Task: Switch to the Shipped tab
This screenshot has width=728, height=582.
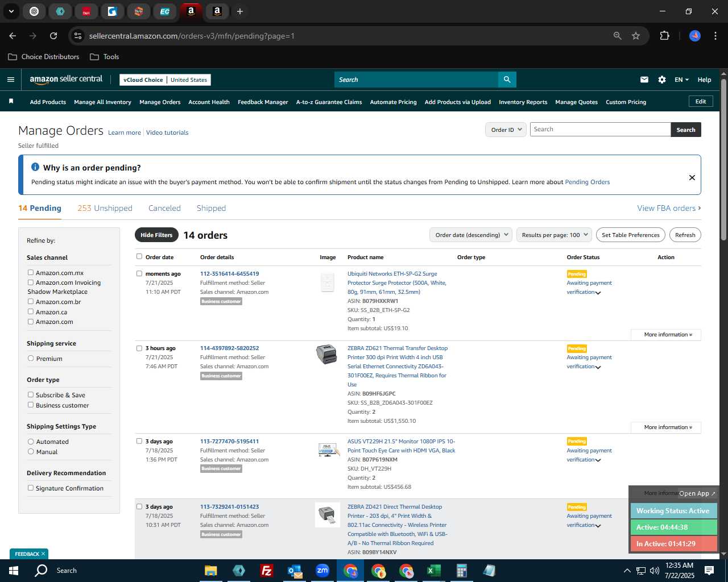Action: [x=211, y=208]
